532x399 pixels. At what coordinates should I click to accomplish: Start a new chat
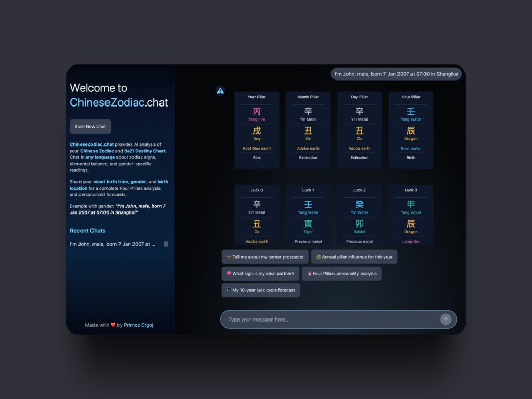point(90,127)
